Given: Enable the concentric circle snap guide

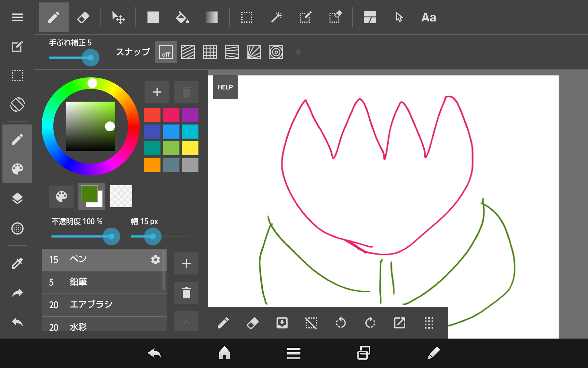Looking at the screenshot, I should [x=276, y=52].
